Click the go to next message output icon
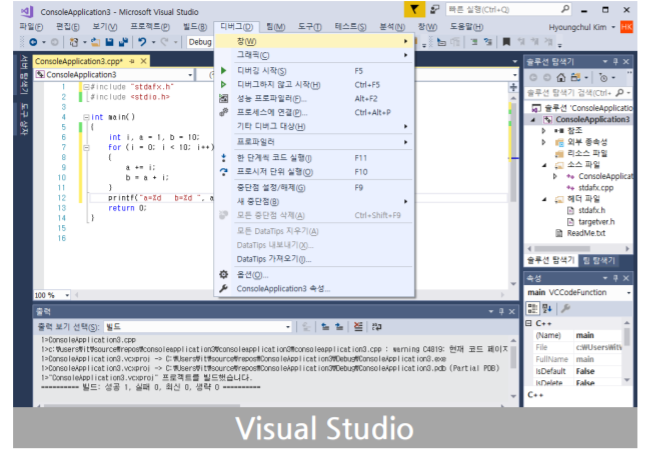 click(x=339, y=327)
